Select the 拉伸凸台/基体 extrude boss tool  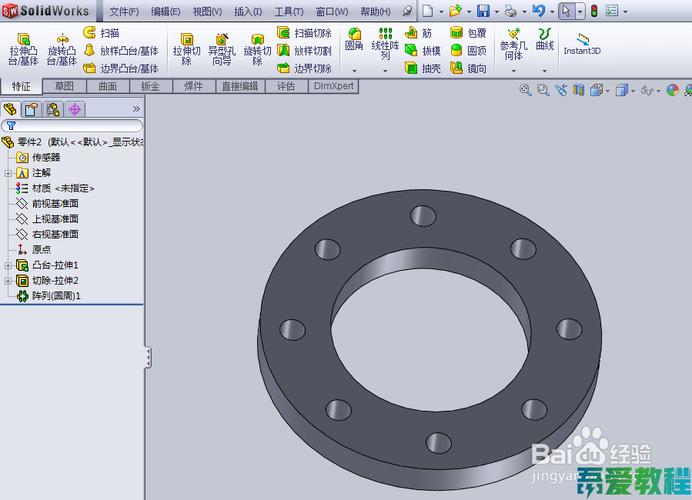point(23,49)
